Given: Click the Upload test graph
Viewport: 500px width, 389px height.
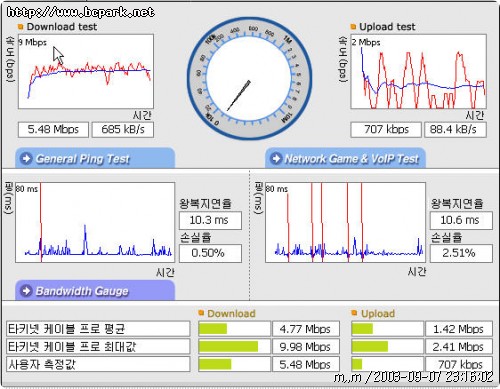Looking at the screenshot, I should click(418, 71).
